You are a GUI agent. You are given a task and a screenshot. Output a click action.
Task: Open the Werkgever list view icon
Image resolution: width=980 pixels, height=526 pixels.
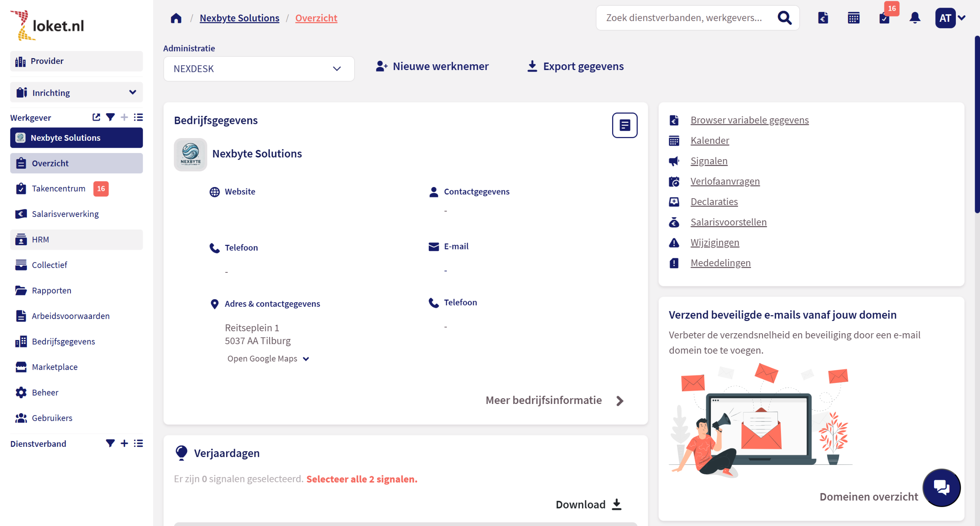pyautogui.click(x=139, y=117)
